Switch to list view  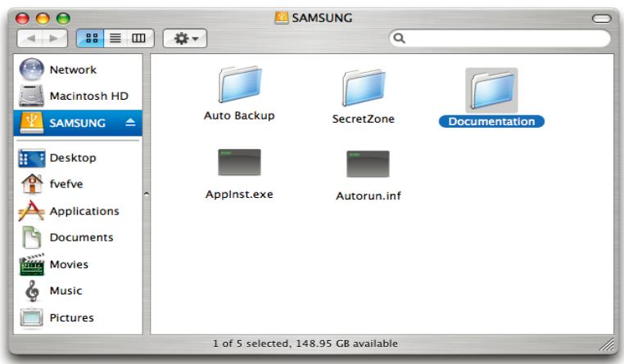115,38
